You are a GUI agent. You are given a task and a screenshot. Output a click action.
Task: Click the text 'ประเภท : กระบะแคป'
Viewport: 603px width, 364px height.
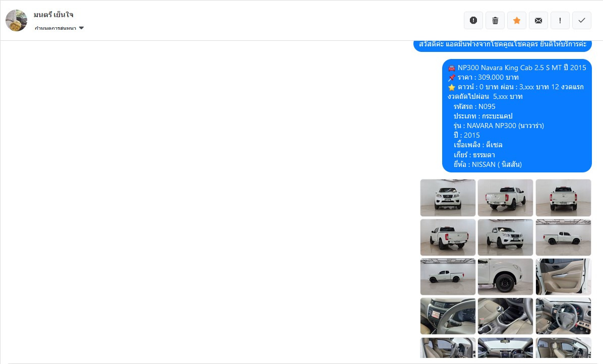(483, 116)
